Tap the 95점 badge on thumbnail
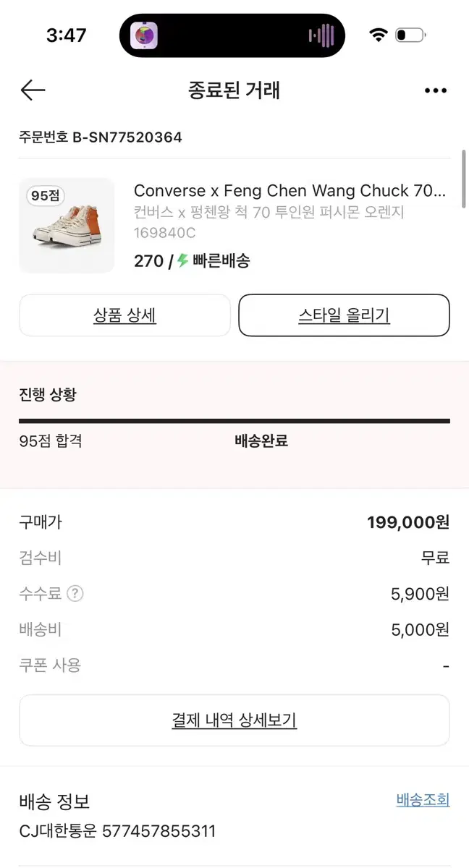This screenshot has width=469, height=868. pyautogui.click(x=46, y=195)
